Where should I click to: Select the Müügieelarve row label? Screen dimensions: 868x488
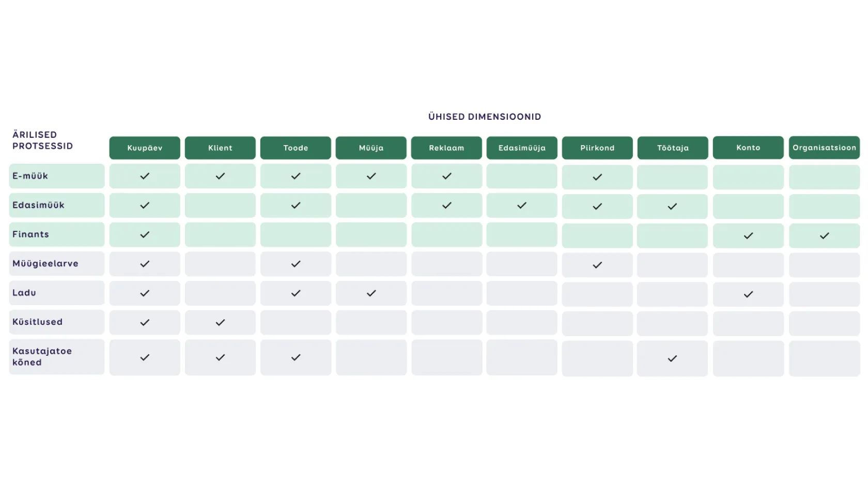tap(57, 264)
